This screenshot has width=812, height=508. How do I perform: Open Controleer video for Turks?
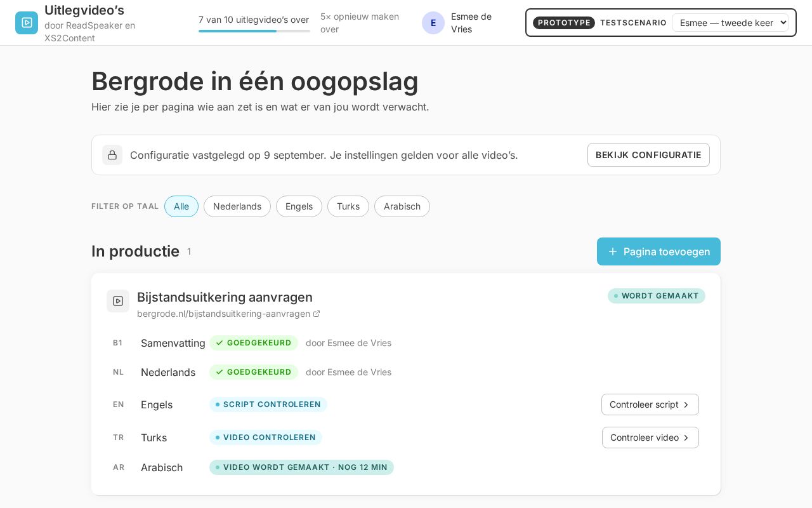click(x=650, y=438)
